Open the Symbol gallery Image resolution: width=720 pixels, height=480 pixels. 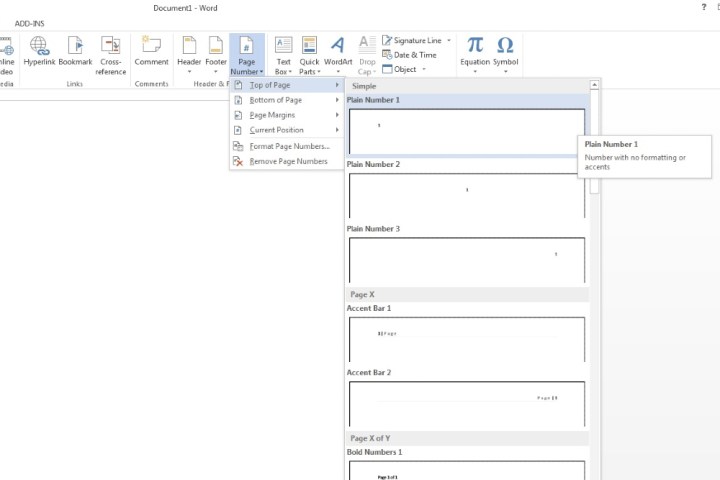[506, 55]
